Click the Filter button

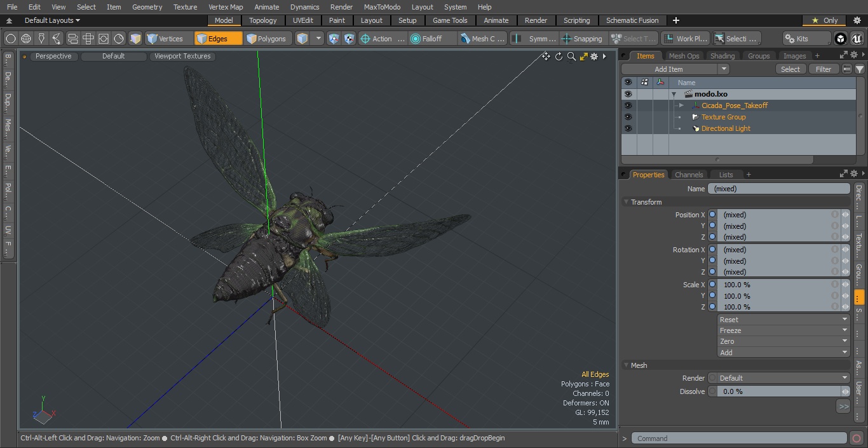824,69
